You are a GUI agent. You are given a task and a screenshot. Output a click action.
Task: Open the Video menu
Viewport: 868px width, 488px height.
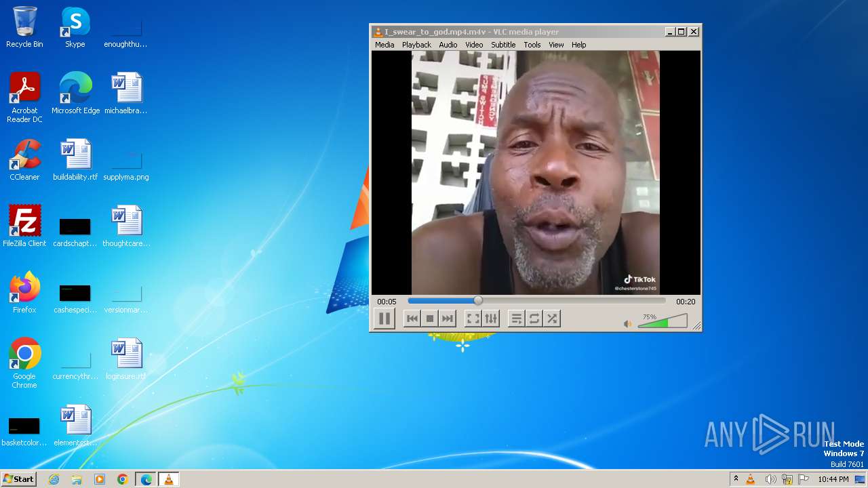[x=474, y=45]
